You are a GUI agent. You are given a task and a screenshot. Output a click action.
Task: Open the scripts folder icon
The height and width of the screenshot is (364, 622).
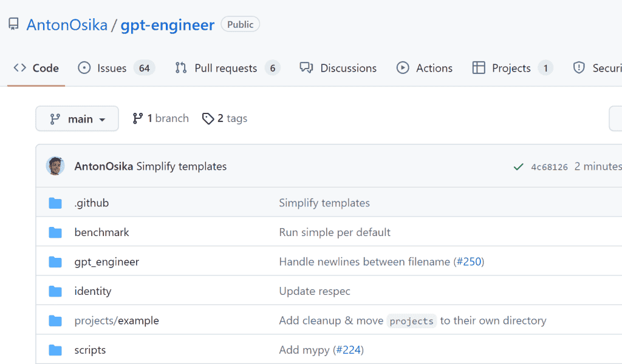(55, 349)
